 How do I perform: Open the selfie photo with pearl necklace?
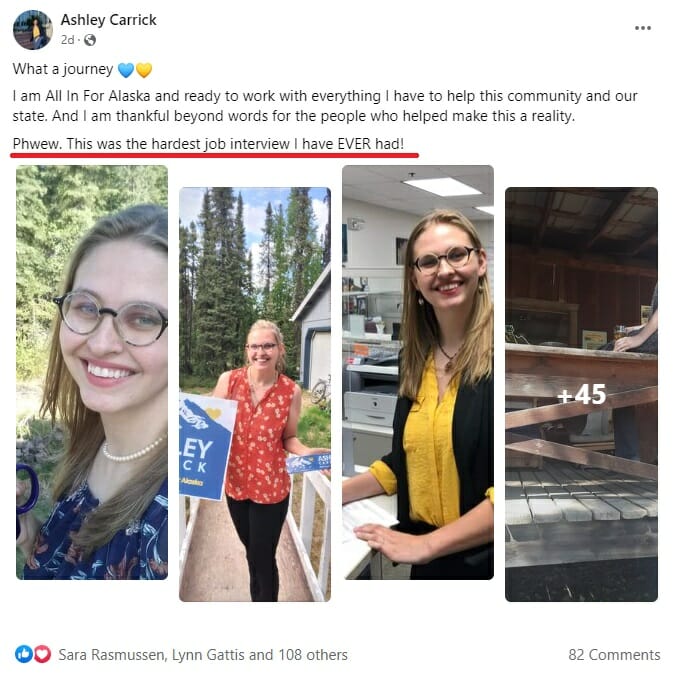[92, 372]
